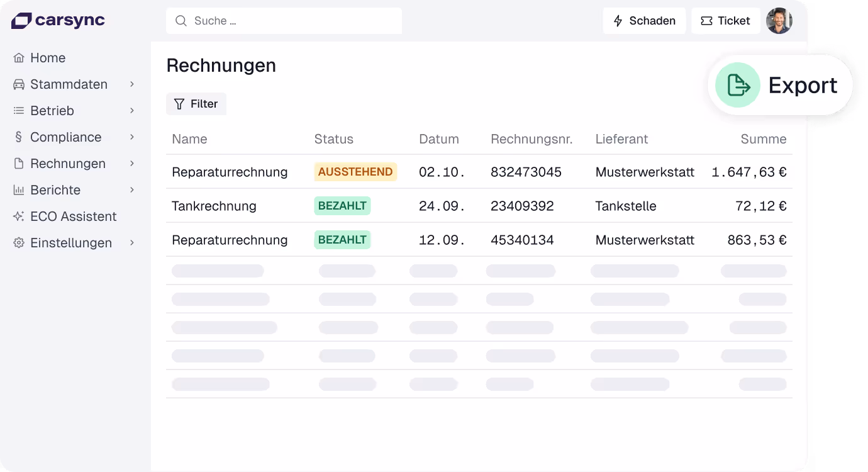
Task: Click the sum 1.647,63 €
Action: coord(749,172)
